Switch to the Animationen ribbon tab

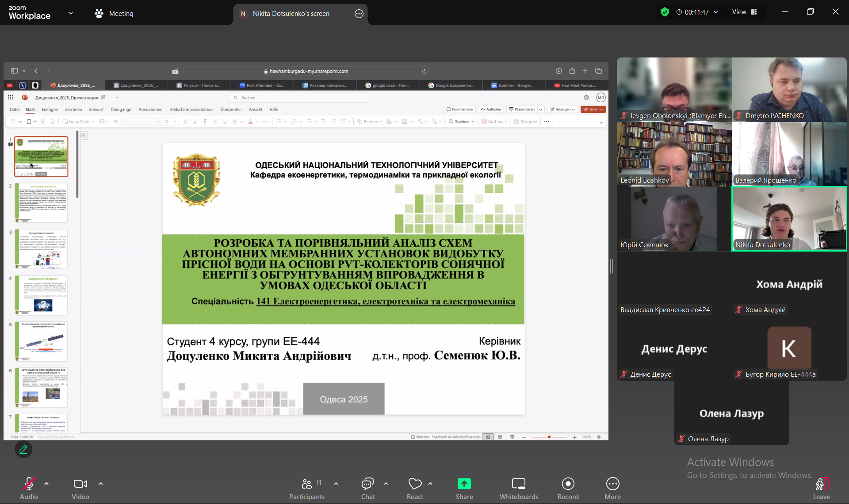click(x=150, y=109)
